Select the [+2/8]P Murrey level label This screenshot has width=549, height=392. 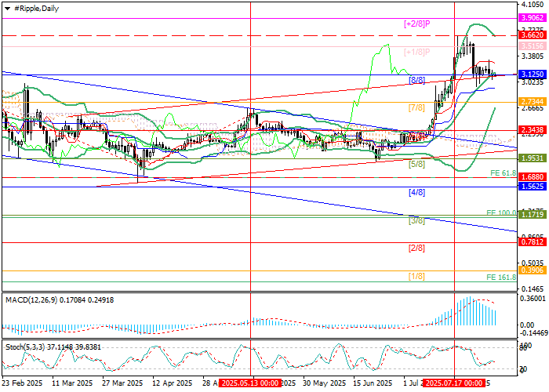(416, 24)
